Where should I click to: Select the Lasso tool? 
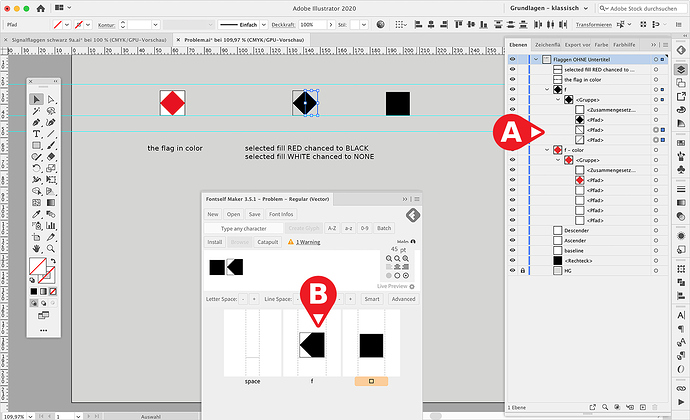coord(51,111)
